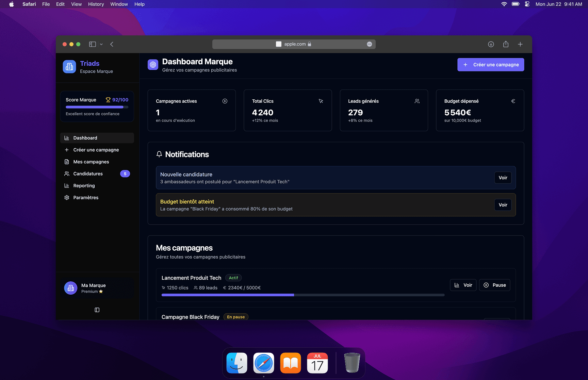Click Voir on the Nouvelle candidature notification
The image size is (588, 380).
503,178
